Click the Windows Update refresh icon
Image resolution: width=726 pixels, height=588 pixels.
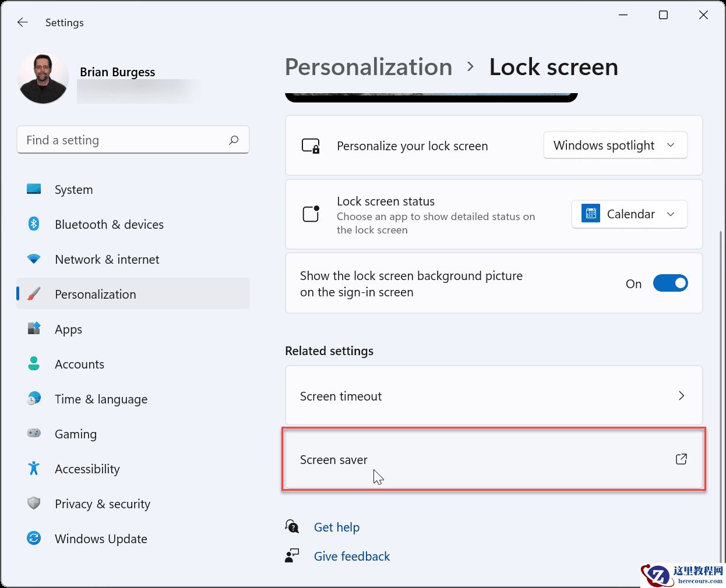click(34, 539)
